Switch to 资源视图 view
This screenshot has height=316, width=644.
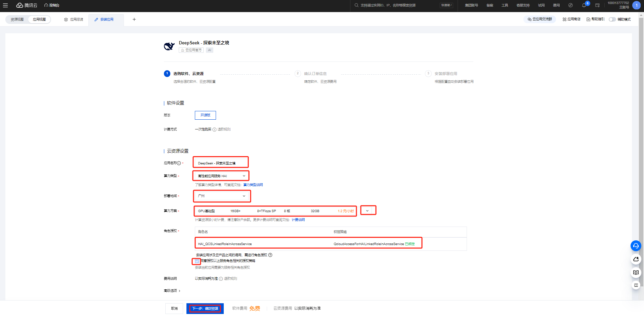point(17,19)
